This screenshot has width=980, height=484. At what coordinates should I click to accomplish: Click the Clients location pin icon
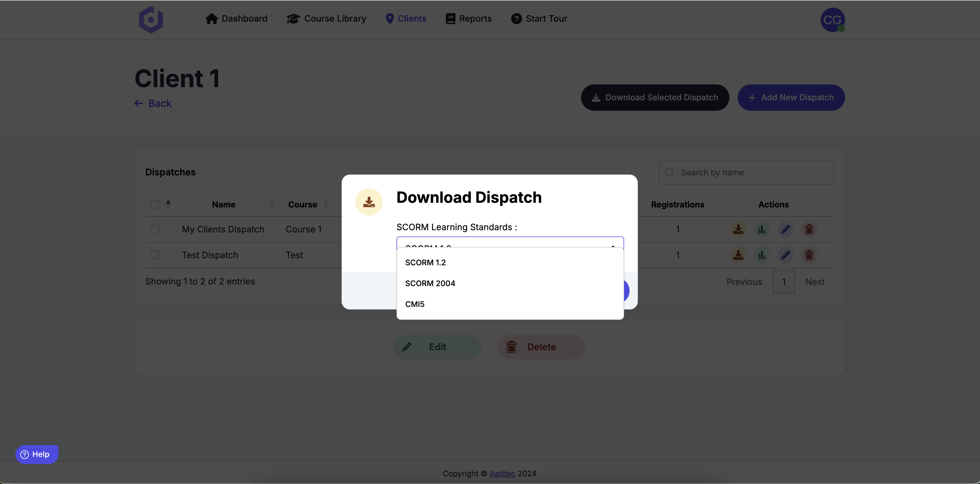pos(390,18)
